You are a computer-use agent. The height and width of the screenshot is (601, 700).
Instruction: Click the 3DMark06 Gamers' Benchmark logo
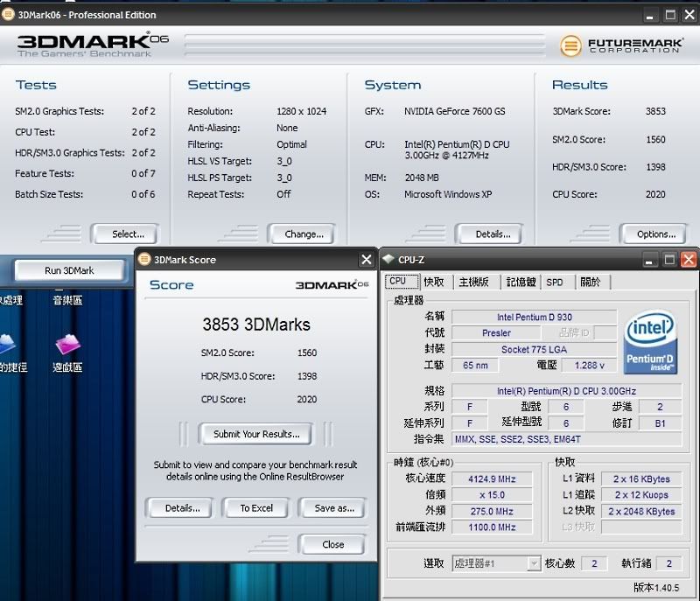click(x=93, y=44)
